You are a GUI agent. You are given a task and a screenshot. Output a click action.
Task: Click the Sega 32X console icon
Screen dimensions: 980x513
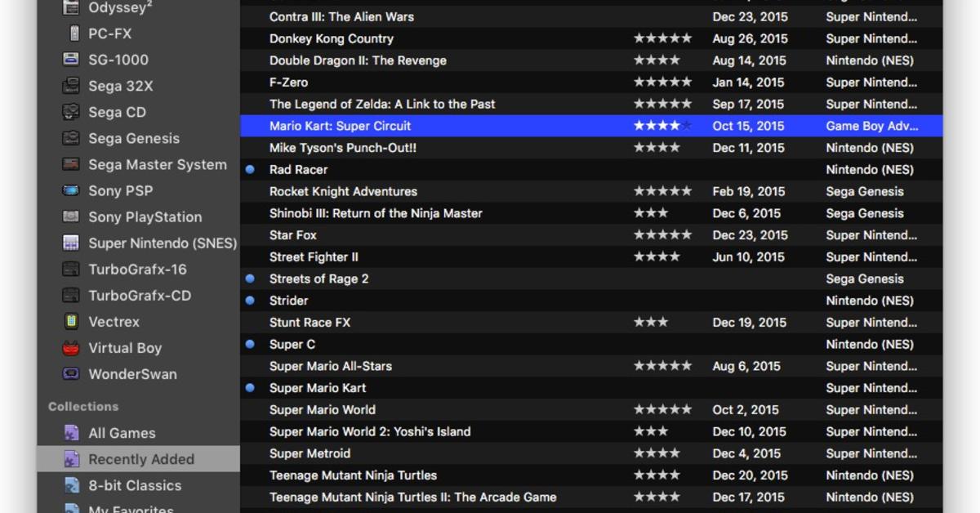pos(73,86)
